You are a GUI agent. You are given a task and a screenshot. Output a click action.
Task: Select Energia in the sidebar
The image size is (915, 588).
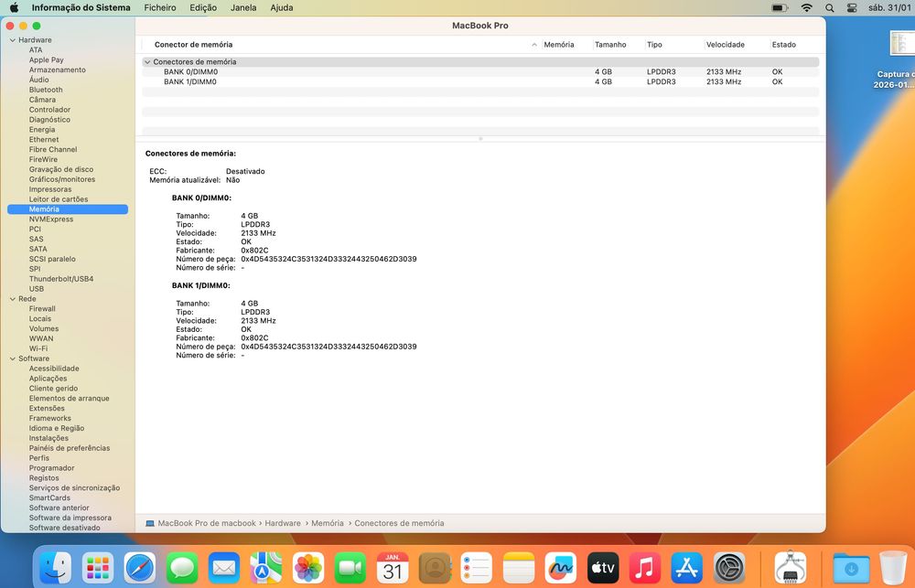(x=42, y=130)
